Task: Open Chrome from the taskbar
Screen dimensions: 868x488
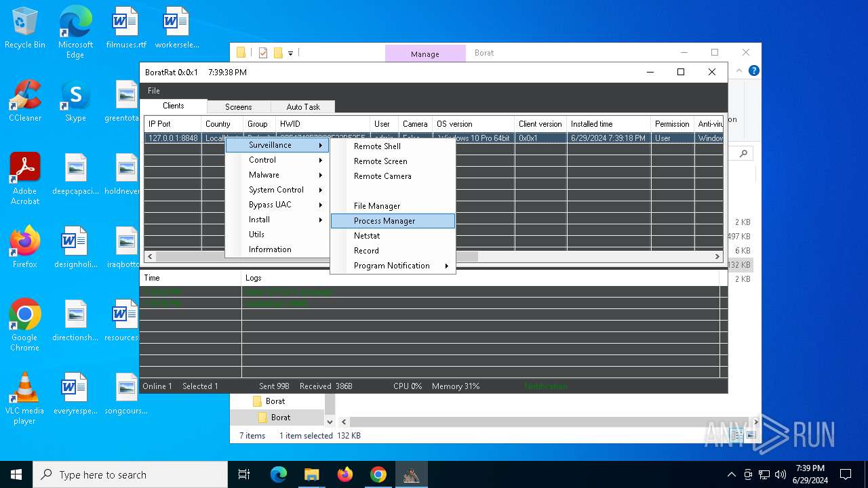Action: click(x=378, y=474)
